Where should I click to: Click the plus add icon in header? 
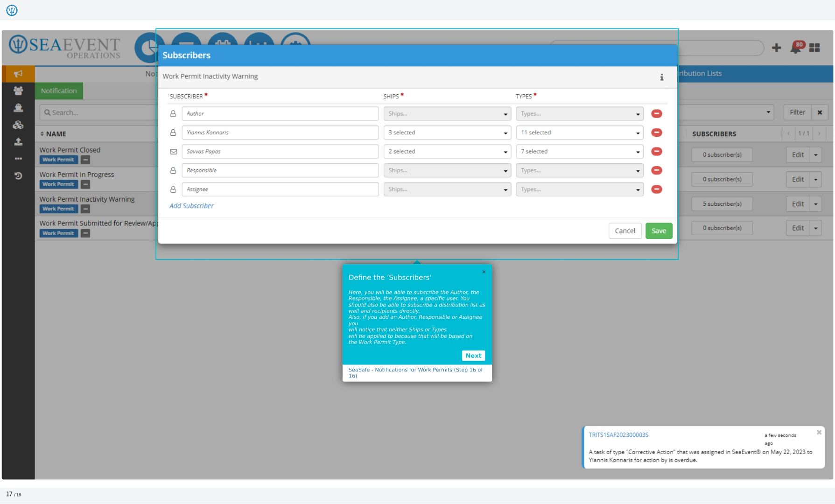776,48
